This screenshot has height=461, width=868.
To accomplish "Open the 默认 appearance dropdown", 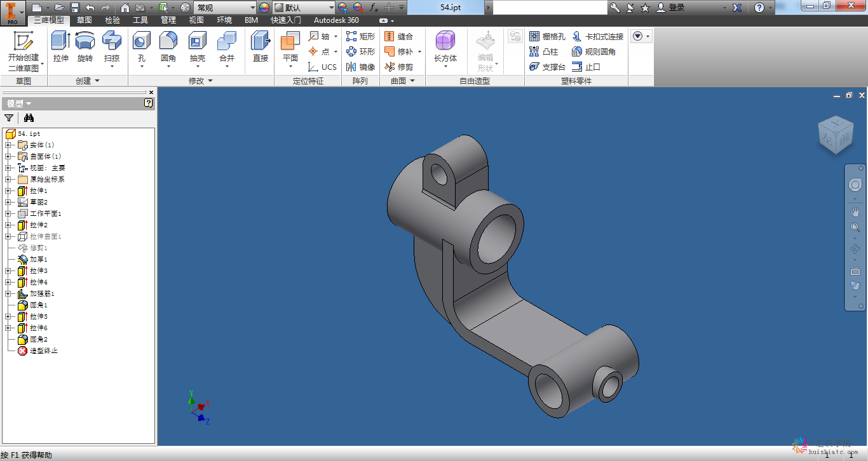I will click(304, 8).
